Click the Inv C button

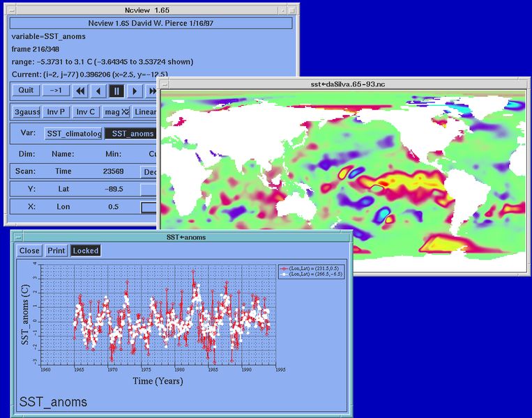click(x=86, y=112)
